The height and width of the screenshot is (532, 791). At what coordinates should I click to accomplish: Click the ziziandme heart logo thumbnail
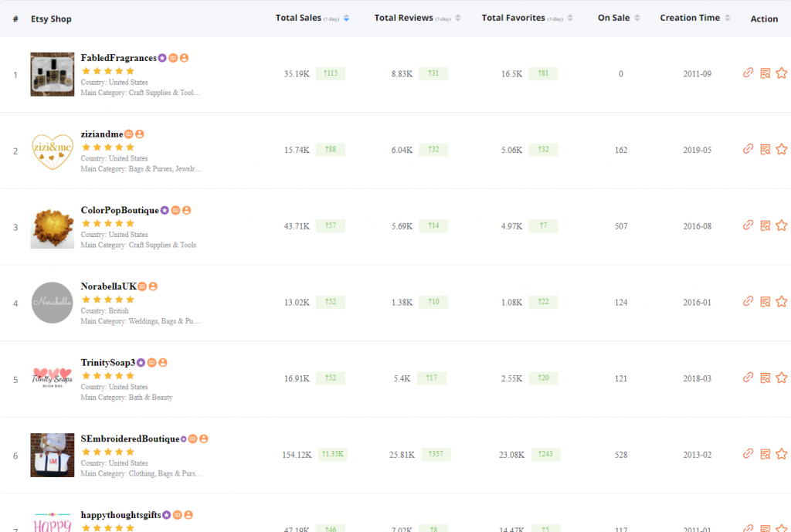tap(53, 150)
